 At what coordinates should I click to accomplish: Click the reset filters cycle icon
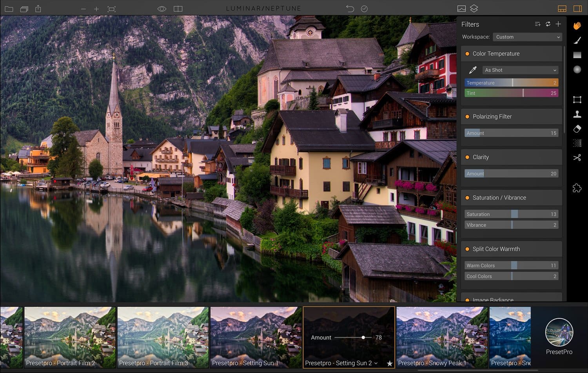click(548, 24)
